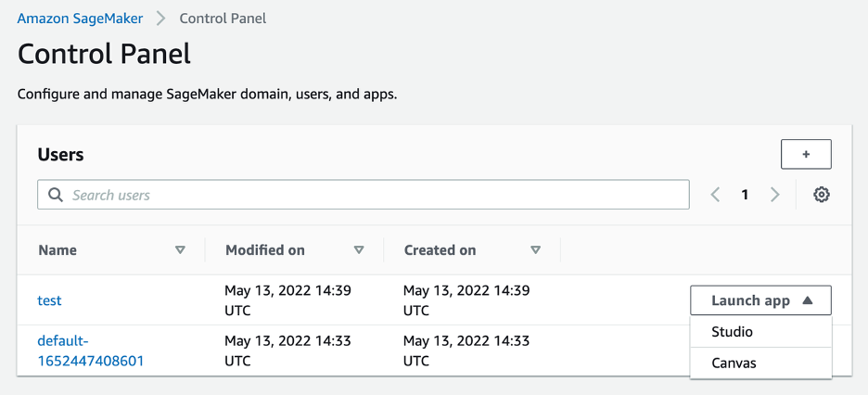The height and width of the screenshot is (395, 868).
Task: Sort by Created on column arrow
Action: (x=535, y=250)
